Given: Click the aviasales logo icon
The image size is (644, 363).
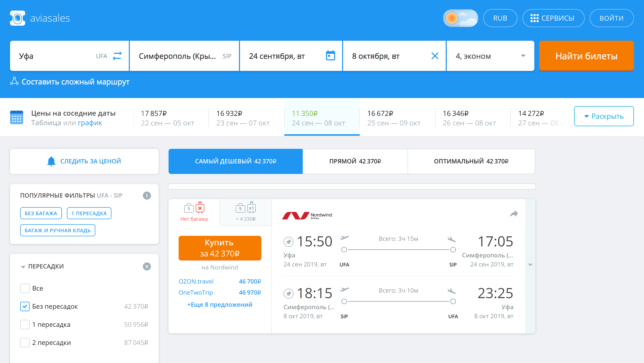Looking at the screenshot, I should coord(18,18).
